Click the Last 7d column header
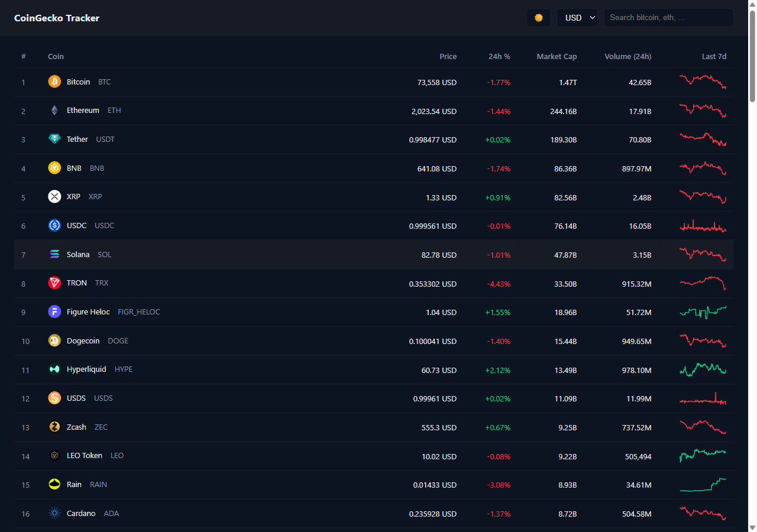 click(714, 56)
